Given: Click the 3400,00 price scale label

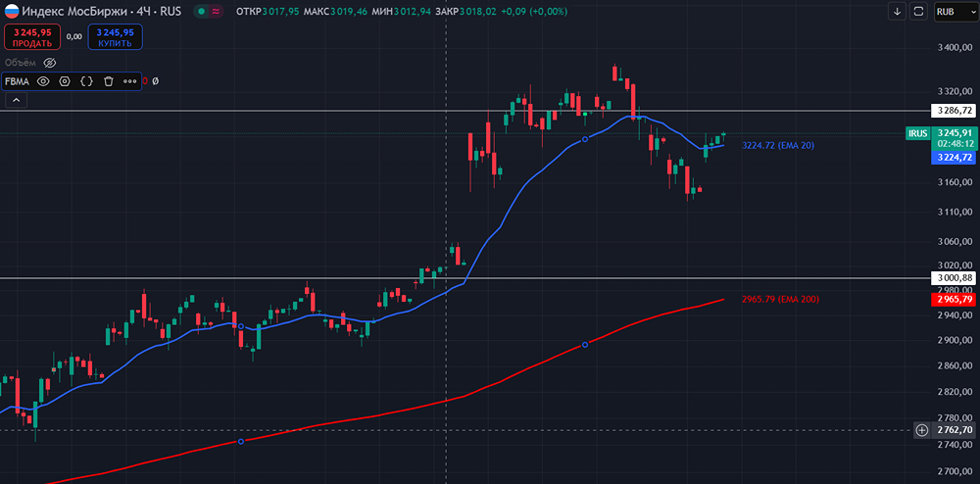Looking at the screenshot, I should click(956, 48).
